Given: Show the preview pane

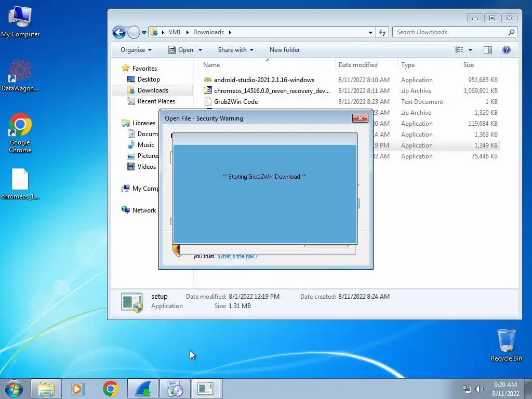Looking at the screenshot, I should coord(487,50).
